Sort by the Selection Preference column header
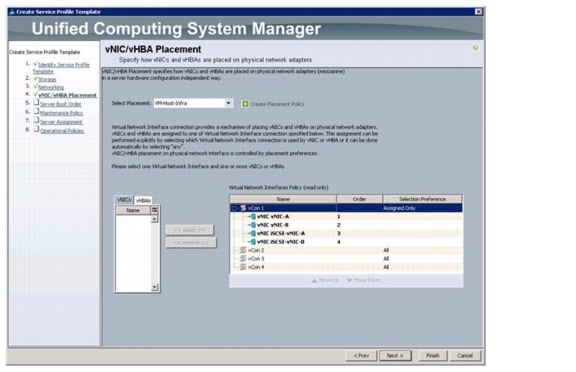576x372 pixels. [422, 199]
